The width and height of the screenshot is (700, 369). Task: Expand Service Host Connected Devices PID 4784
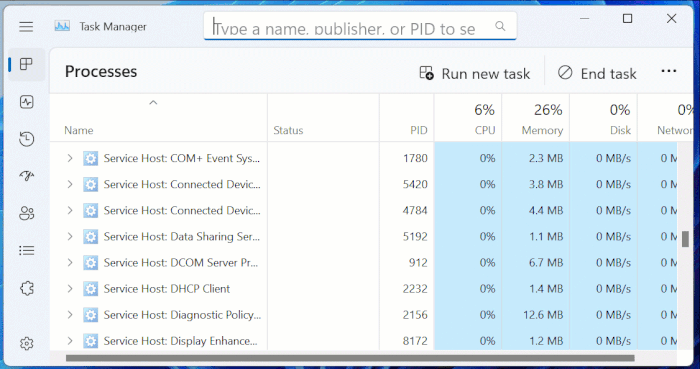(70, 210)
